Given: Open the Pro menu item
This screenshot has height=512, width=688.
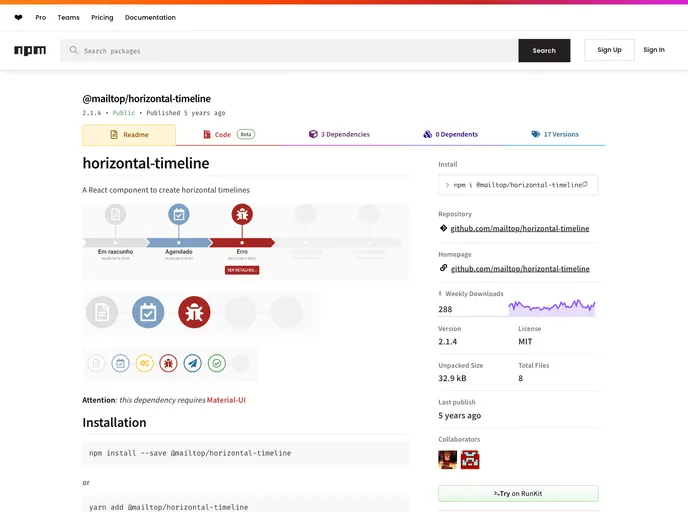Looking at the screenshot, I should click(41, 18).
